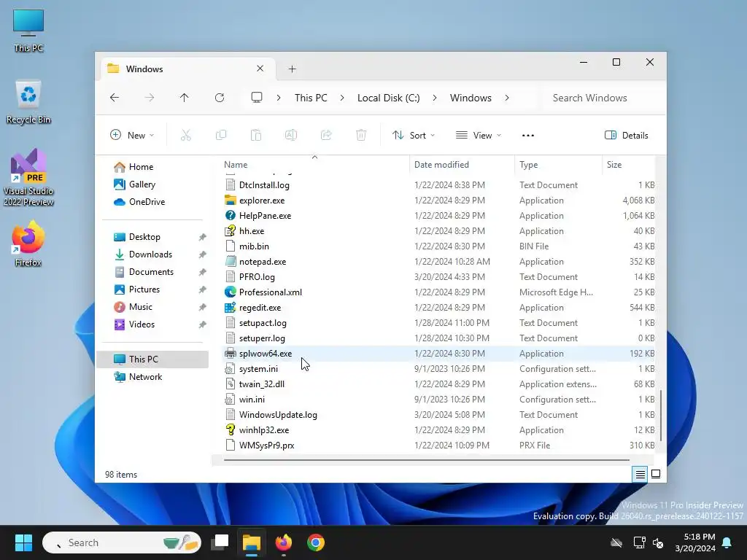Click the Copy icon in toolbar
747x560 pixels.
coord(221,135)
